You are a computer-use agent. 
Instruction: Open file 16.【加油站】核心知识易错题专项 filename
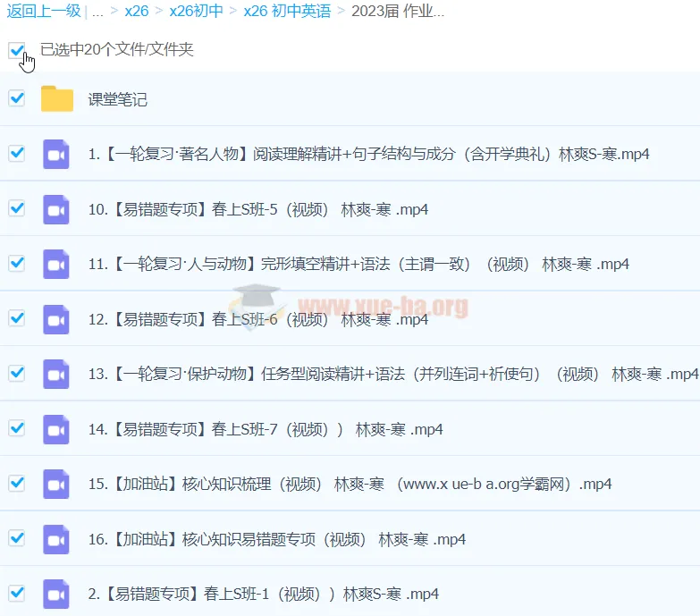(x=276, y=540)
